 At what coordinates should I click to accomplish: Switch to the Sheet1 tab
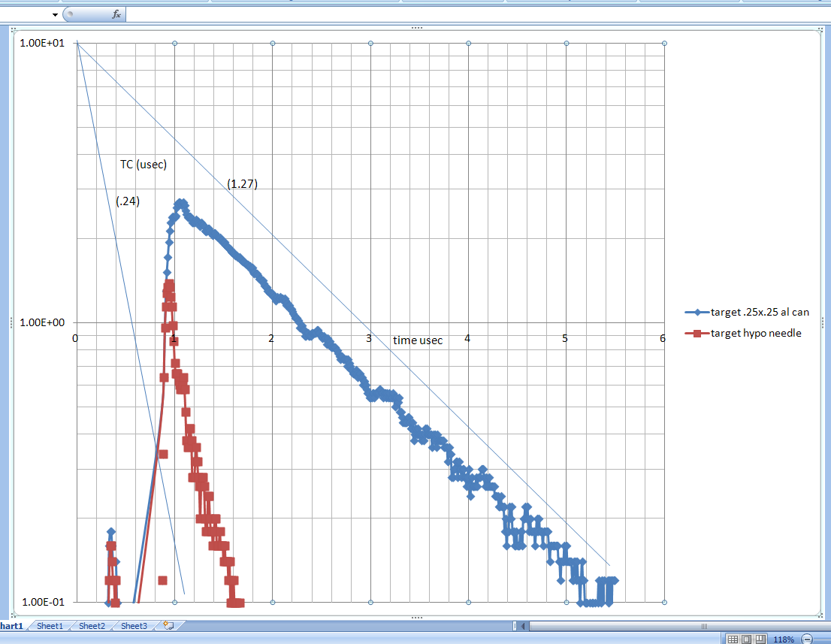tap(50, 626)
